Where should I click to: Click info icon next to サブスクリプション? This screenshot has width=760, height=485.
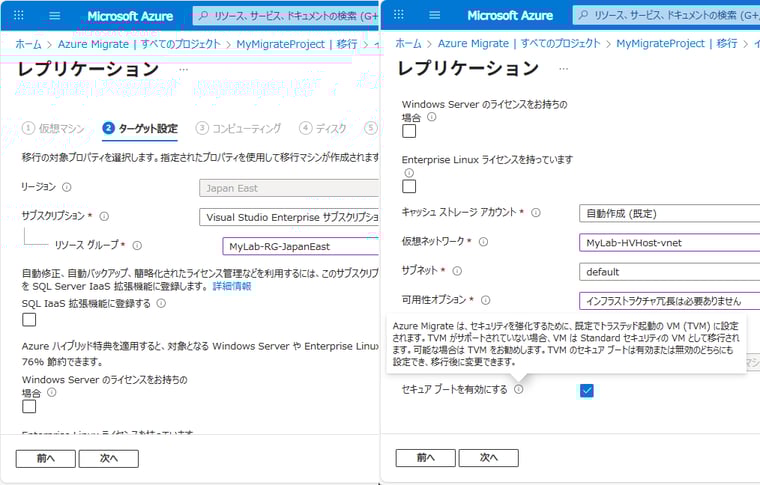(104, 216)
